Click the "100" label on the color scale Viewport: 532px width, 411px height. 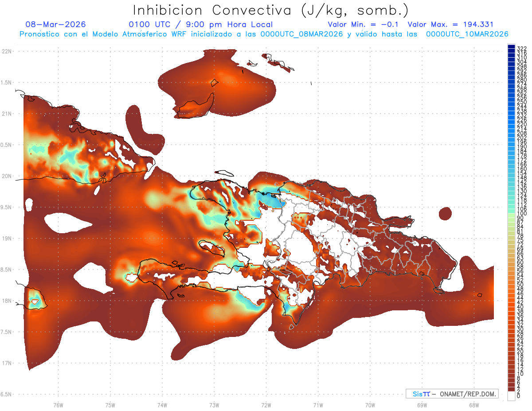tap(521, 214)
